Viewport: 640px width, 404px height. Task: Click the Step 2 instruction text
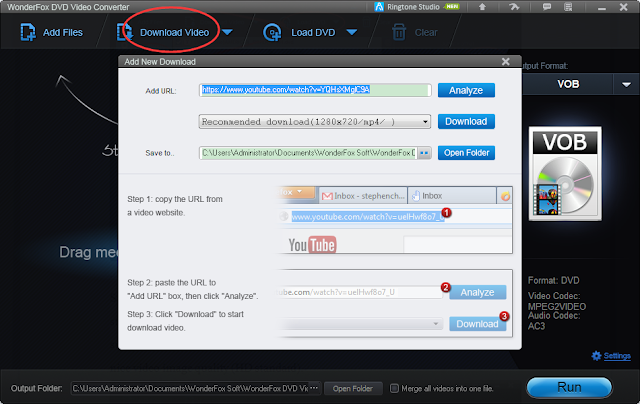pyautogui.click(x=193, y=289)
